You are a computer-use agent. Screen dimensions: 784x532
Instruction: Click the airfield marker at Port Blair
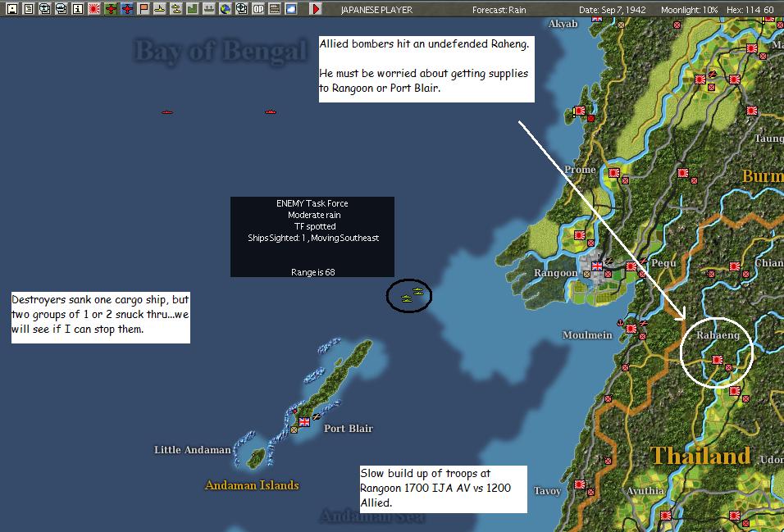pos(316,416)
